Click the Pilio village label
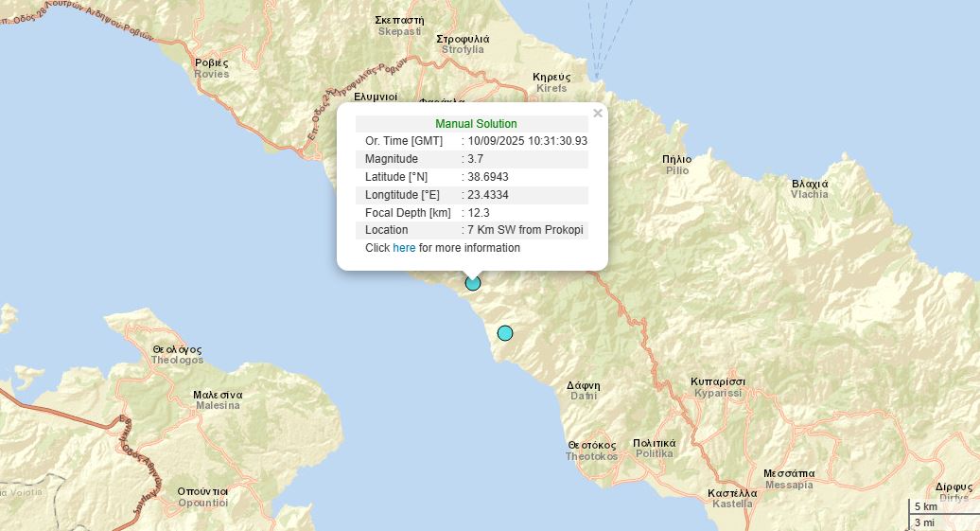Screen dimensions: 980x531 pyautogui.click(x=677, y=165)
